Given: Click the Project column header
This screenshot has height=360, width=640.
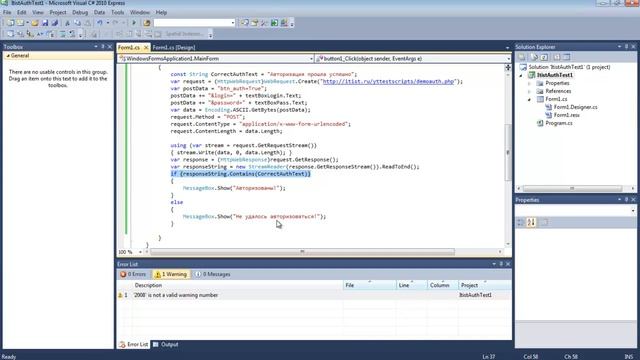Looking at the screenshot, I should click(484, 285).
